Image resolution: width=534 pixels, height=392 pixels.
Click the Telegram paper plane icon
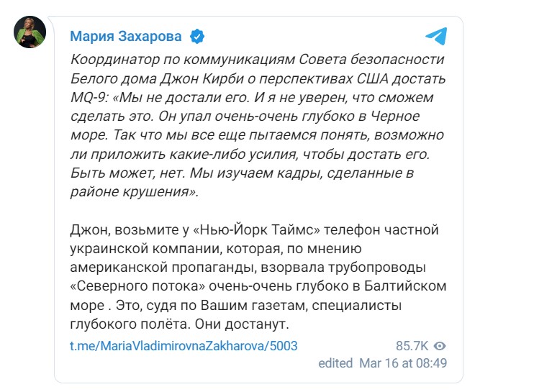(435, 35)
